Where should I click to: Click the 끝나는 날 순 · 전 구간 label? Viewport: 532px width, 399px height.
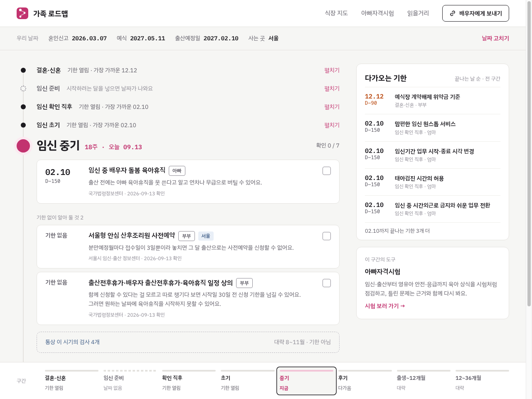[x=478, y=79]
